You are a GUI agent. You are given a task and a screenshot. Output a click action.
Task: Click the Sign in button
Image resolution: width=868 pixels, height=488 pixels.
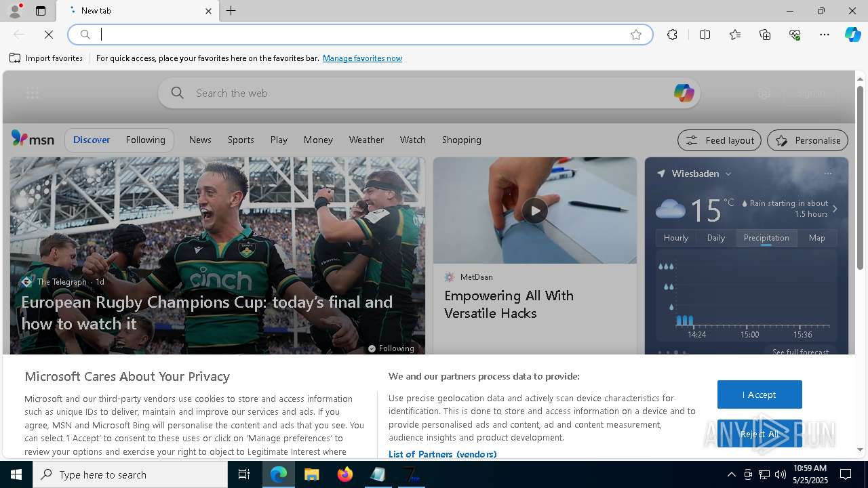point(811,94)
